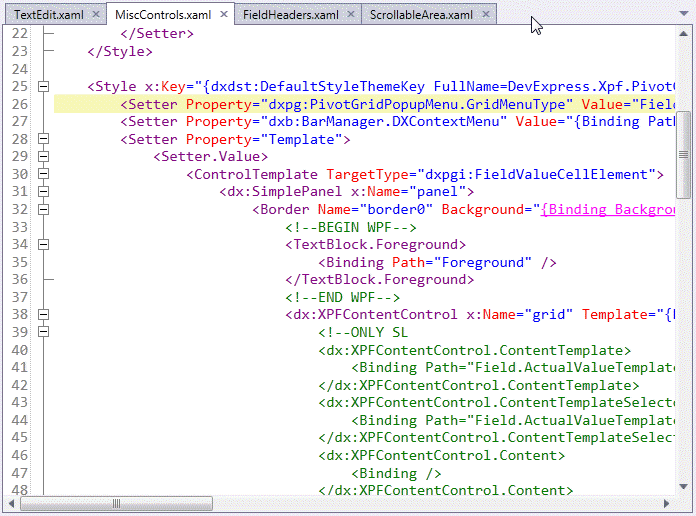Image resolution: width=696 pixels, height=516 pixels.
Task: Click the GridMenuType Setter text on line 26
Action: [x=397, y=104]
